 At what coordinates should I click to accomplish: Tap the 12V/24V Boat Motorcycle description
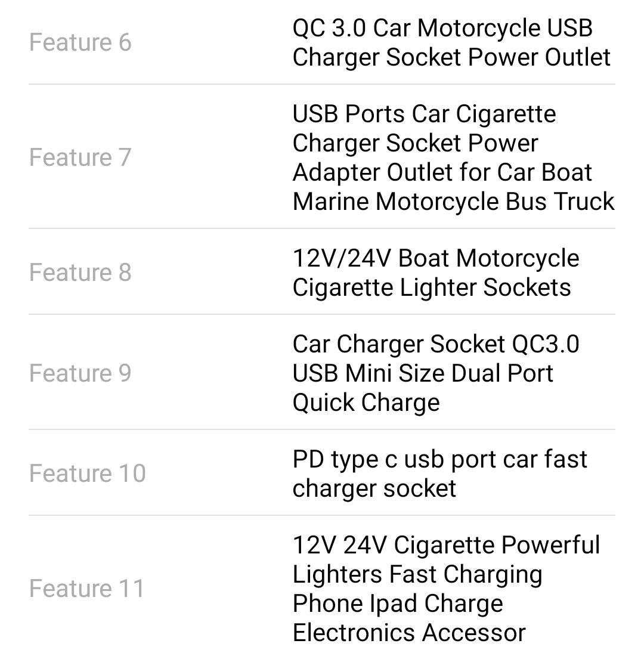(436, 273)
